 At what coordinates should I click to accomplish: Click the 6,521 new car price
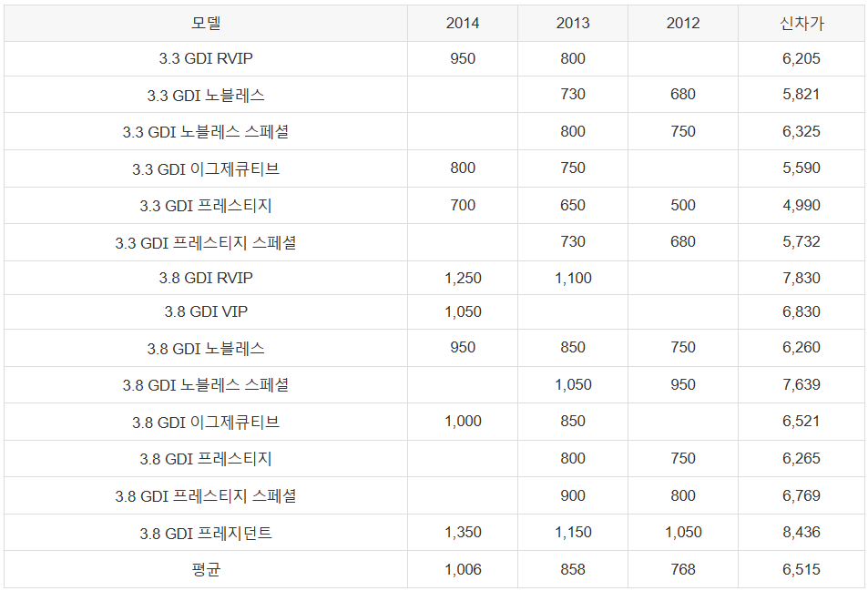coord(801,421)
